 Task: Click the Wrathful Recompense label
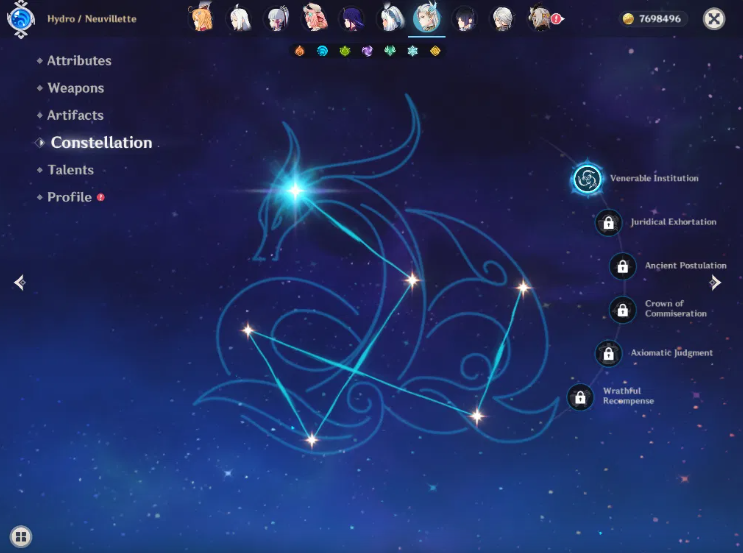pos(628,396)
